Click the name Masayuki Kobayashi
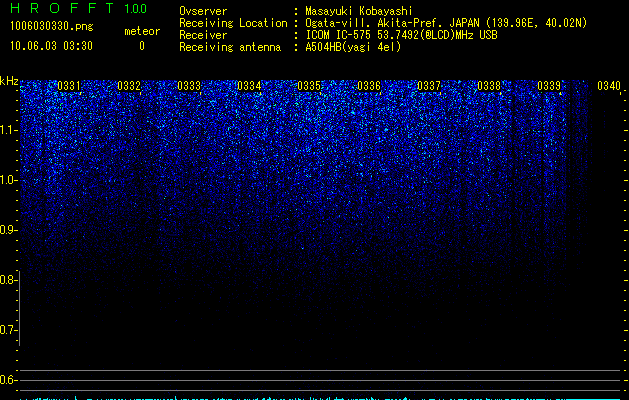This screenshot has width=629, height=400. click(x=359, y=11)
